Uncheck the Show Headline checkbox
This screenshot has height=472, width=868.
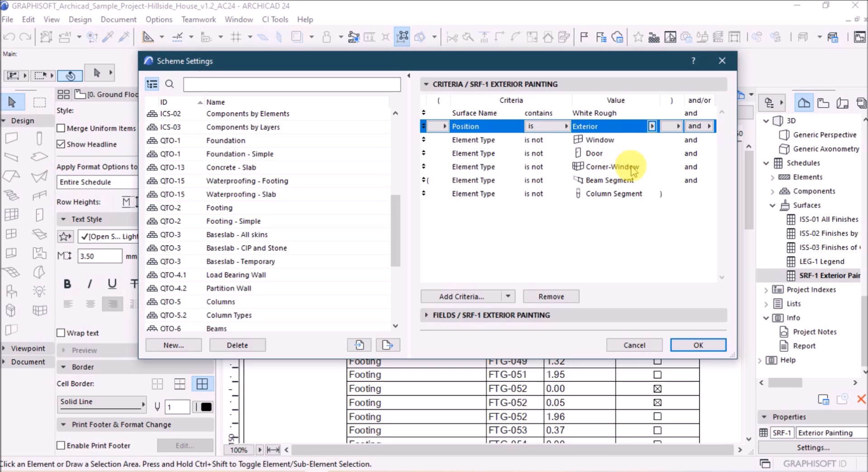61,144
